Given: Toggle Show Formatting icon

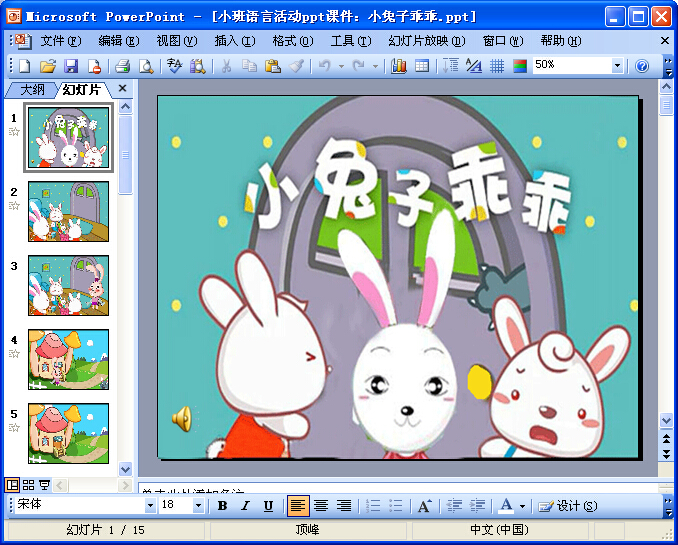Looking at the screenshot, I should [x=474, y=66].
